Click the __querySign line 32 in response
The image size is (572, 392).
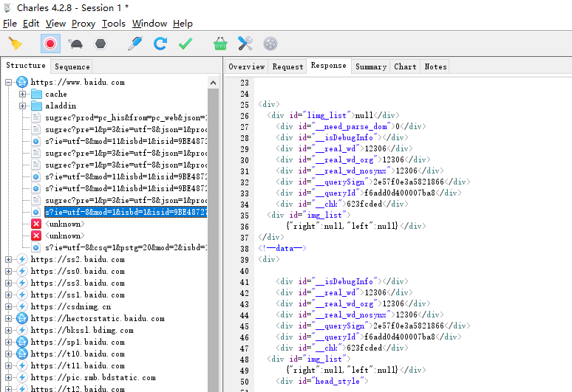pos(372,182)
